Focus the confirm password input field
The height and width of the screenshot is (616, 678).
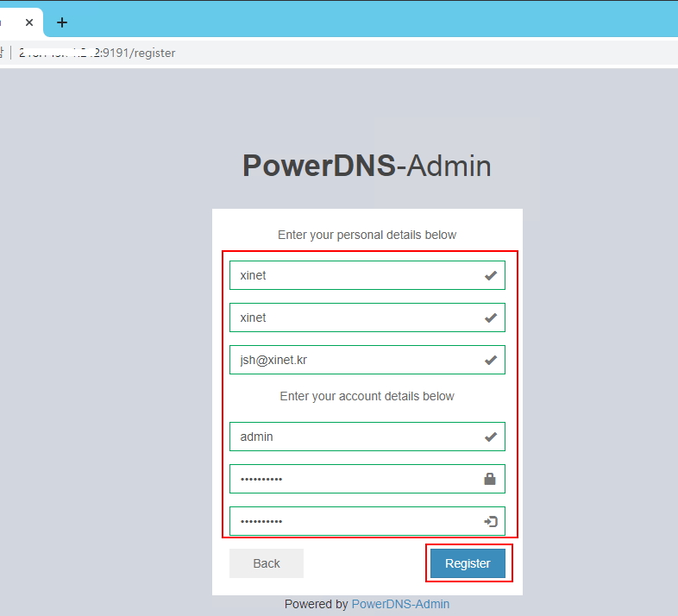pyautogui.click(x=354, y=521)
